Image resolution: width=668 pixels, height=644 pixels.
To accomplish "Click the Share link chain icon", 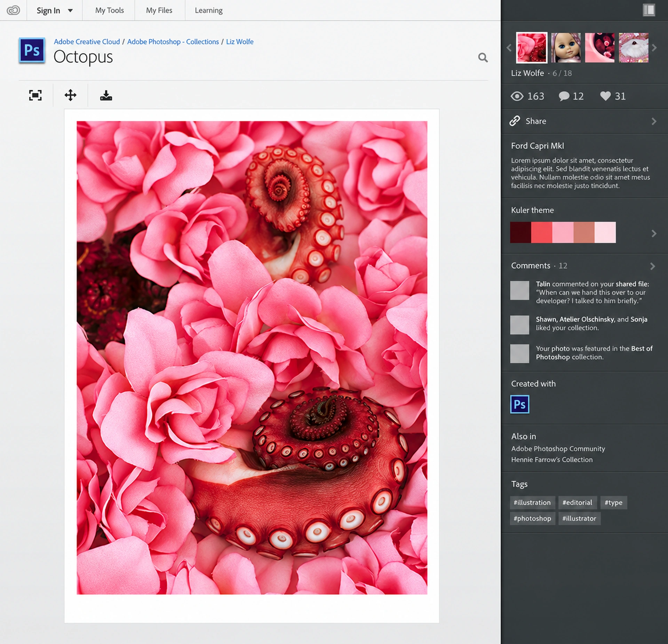I will pos(515,121).
